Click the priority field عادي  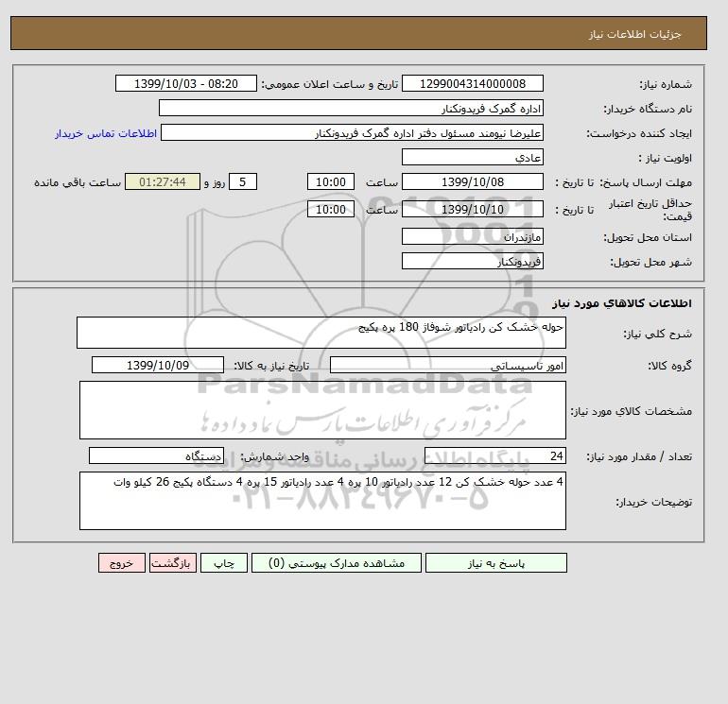(x=473, y=157)
